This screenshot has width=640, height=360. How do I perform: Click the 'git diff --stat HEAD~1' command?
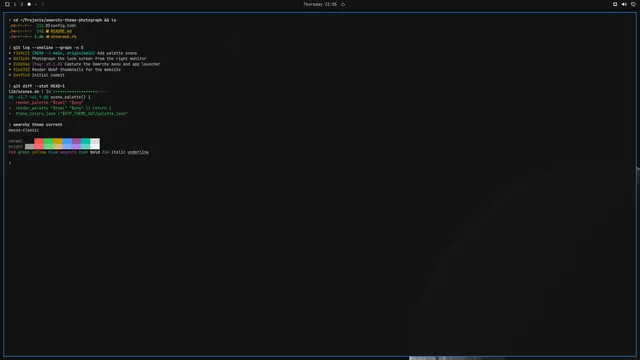tap(39, 86)
